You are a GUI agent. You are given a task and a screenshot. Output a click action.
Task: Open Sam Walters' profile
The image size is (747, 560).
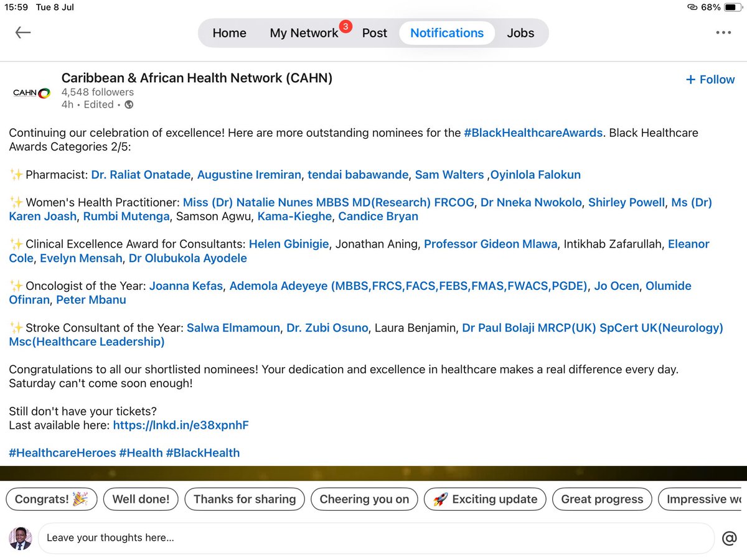coord(449,175)
